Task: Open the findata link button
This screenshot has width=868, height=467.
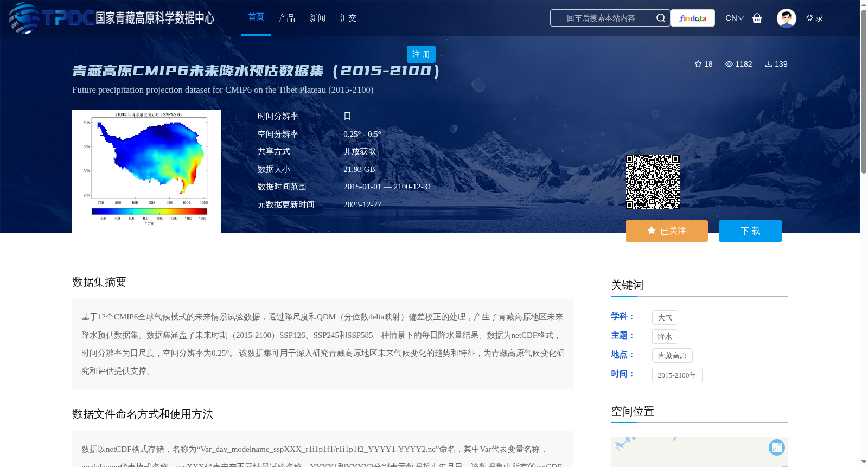Action: point(693,18)
